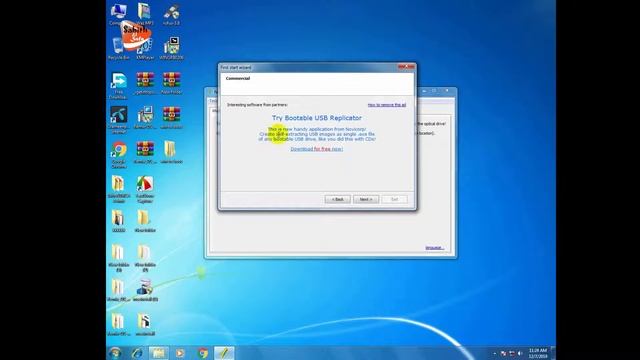Open the 'How to remove this ad' link
Image resolution: width=640 pixels, height=360 pixels.
pyautogui.click(x=387, y=105)
